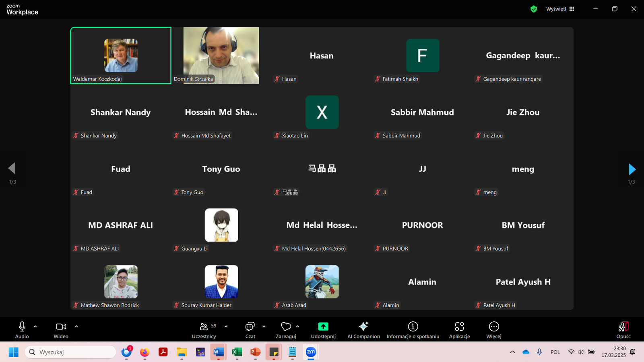
Task: Select Sourav Kumar Halder's video tile
Action: (221, 282)
